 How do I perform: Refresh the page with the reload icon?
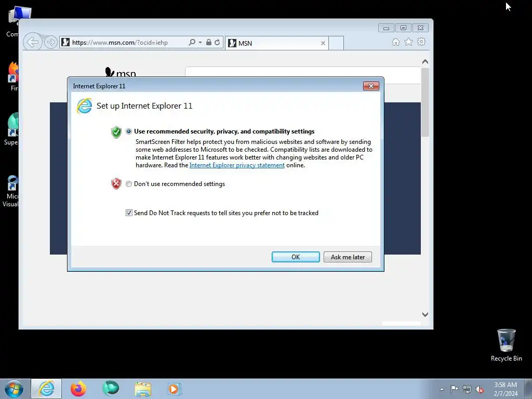[217, 43]
